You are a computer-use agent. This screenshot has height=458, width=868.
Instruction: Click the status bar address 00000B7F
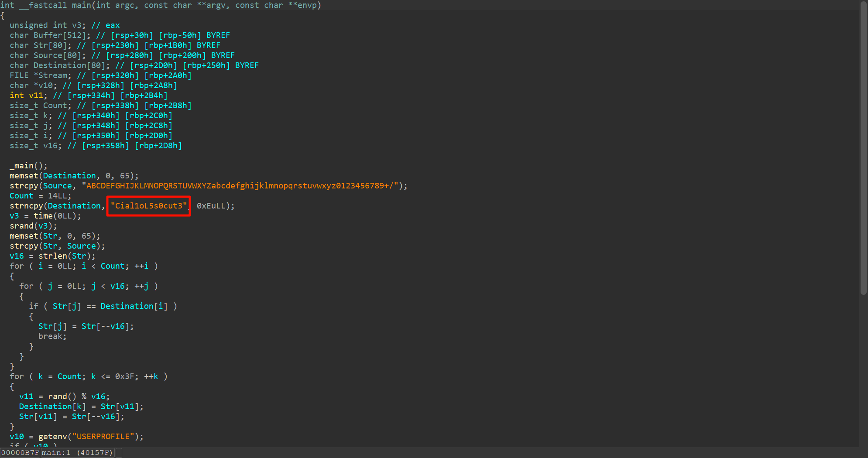(20, 453)
